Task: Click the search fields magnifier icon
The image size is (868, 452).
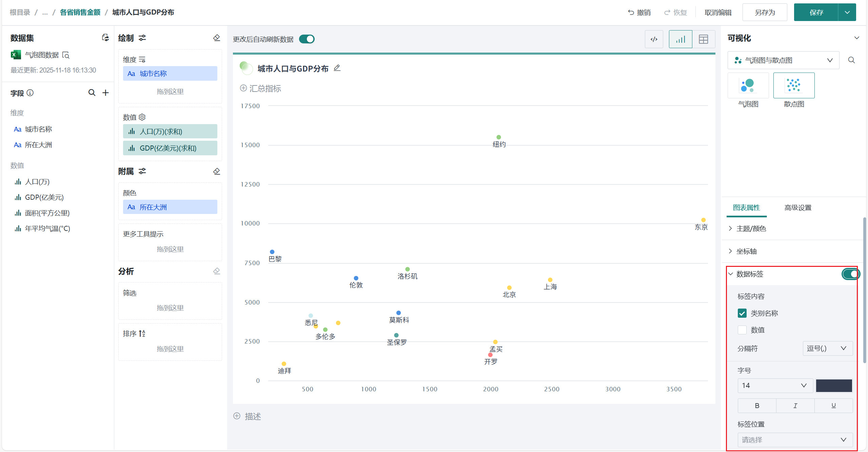Action: pyautogui.click(x=92, y=93)
